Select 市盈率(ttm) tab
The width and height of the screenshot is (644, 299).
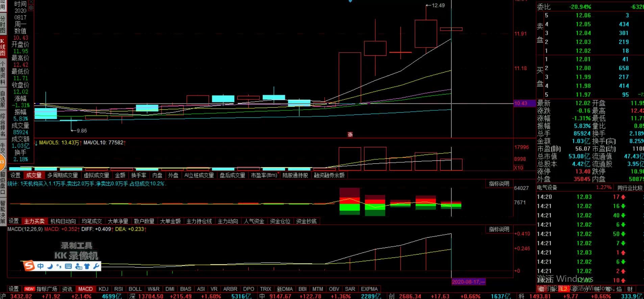click(264, 175)
